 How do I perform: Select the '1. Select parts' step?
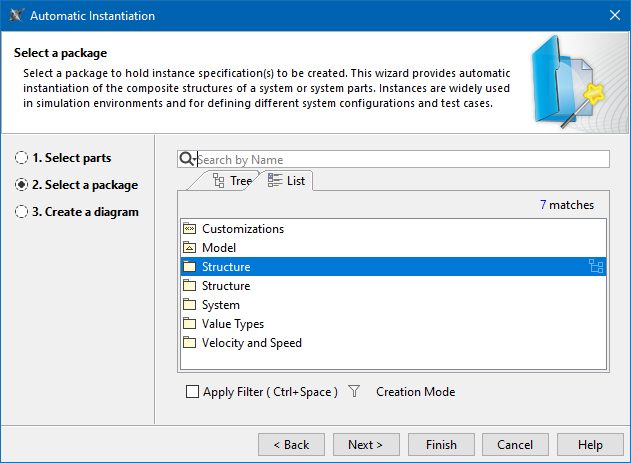(22, 158)
